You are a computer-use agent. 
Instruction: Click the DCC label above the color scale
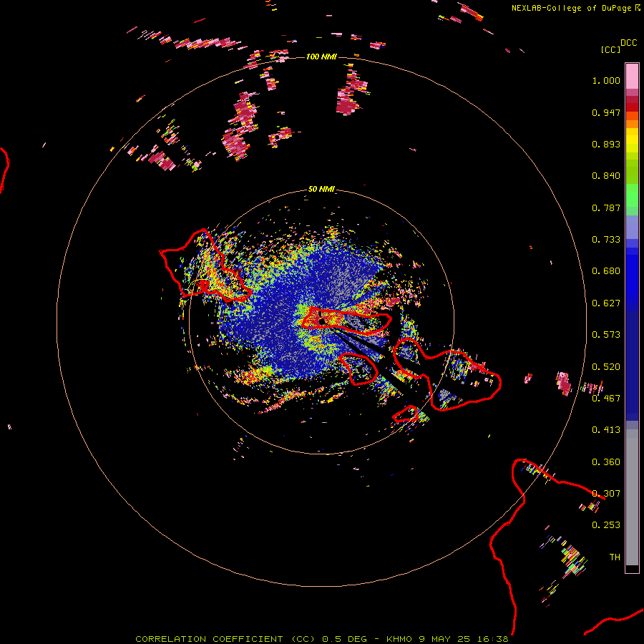point(629,43)
